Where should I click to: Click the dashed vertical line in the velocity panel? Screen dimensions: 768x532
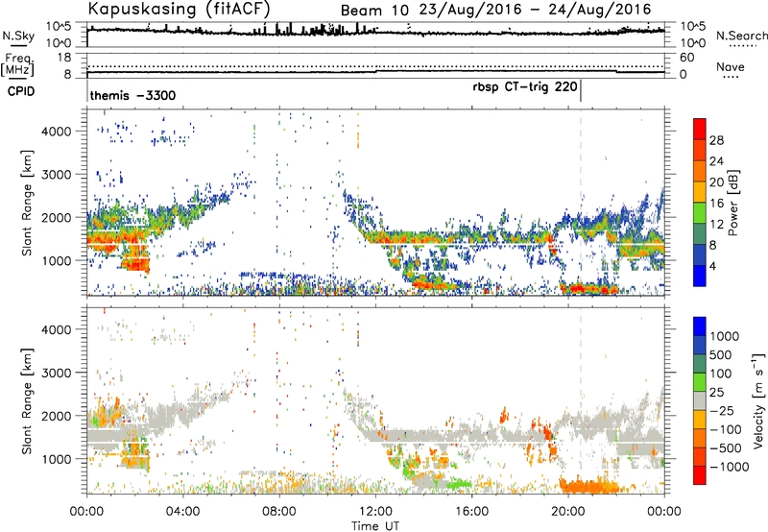pyautogui.click(x=581, y=400)
